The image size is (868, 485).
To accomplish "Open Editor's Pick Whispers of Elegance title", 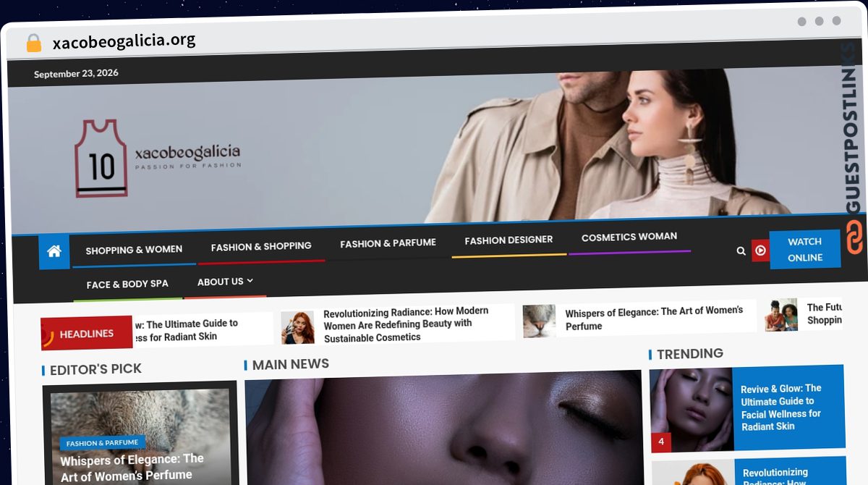I will click(132, 467).
